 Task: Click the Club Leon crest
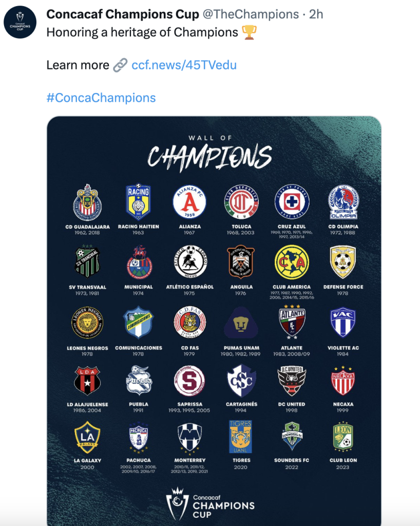(343, 437)
